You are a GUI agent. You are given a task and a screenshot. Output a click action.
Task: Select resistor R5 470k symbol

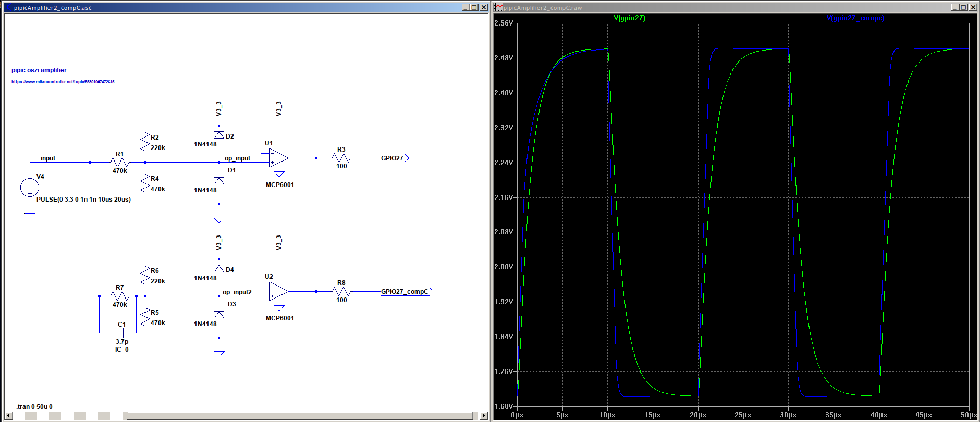click(x=145, y=317)
